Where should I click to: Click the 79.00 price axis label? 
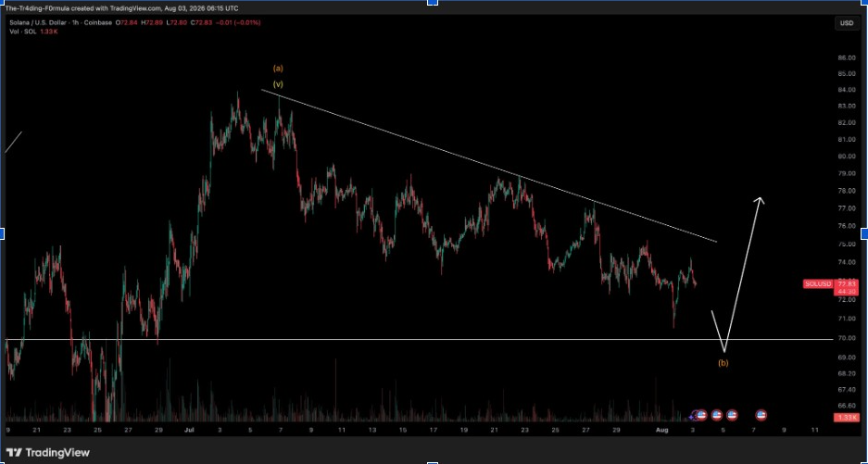848,173
